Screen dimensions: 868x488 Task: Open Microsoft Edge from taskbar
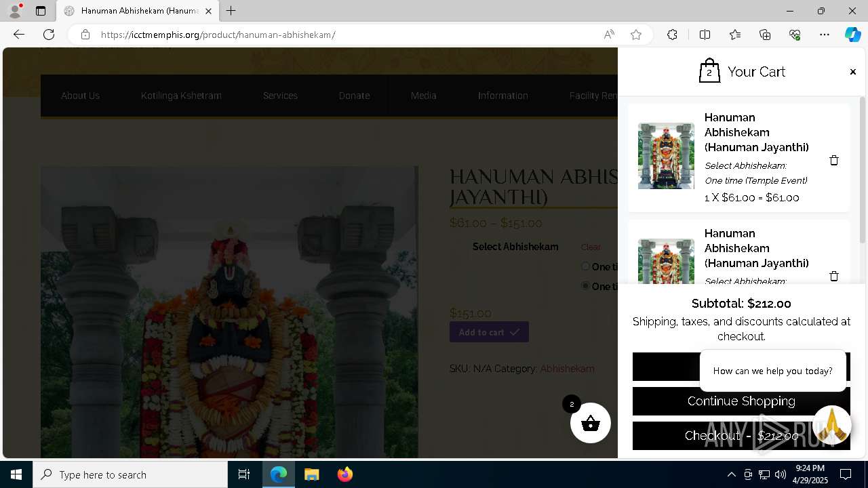click(x=279, y=474)
